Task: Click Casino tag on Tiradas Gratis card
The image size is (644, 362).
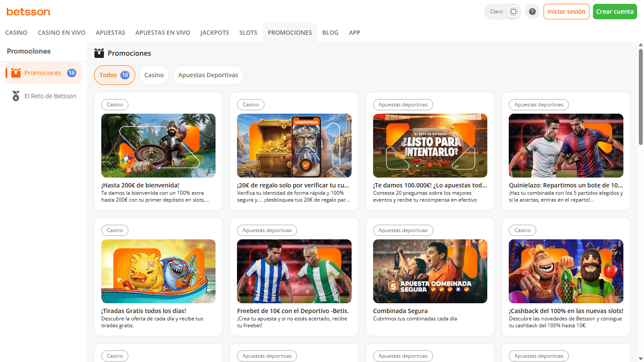Action: point(115,230)
